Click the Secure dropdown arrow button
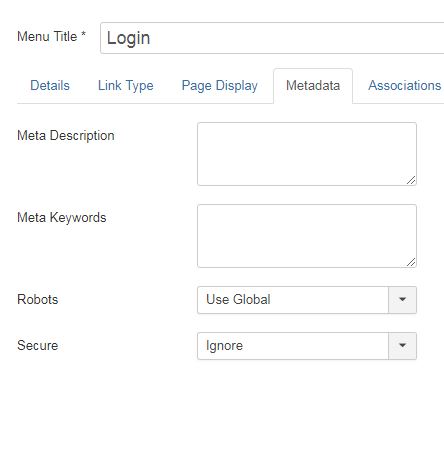444x470 pixels. (402, 346)
